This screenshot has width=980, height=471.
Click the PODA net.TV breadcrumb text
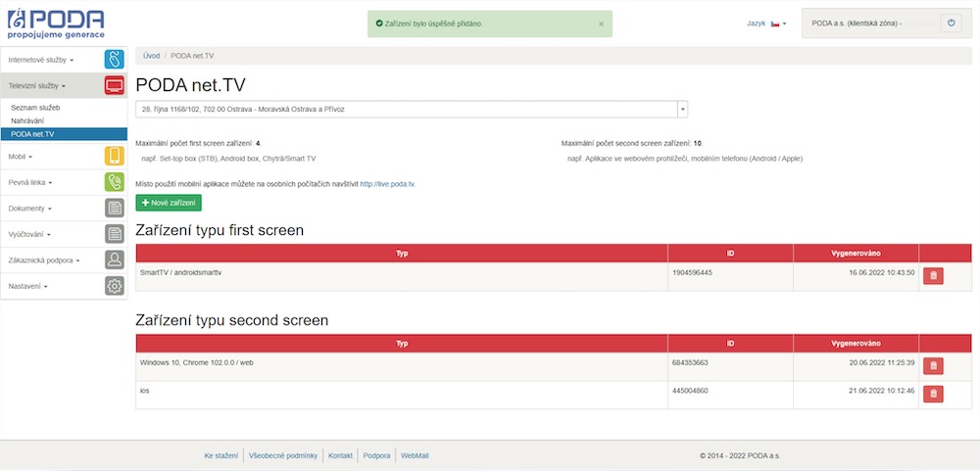[192, 56]
